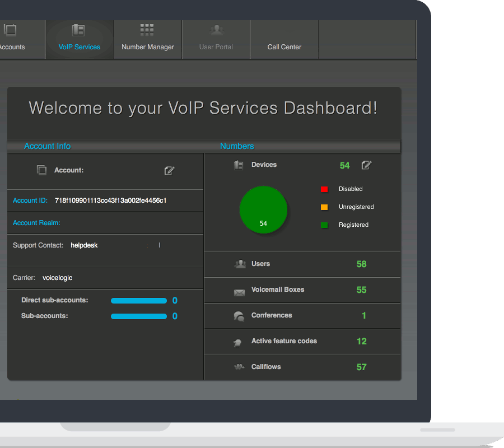Click the Disabled legend label
504x448 pixels.
click(351, 189)
